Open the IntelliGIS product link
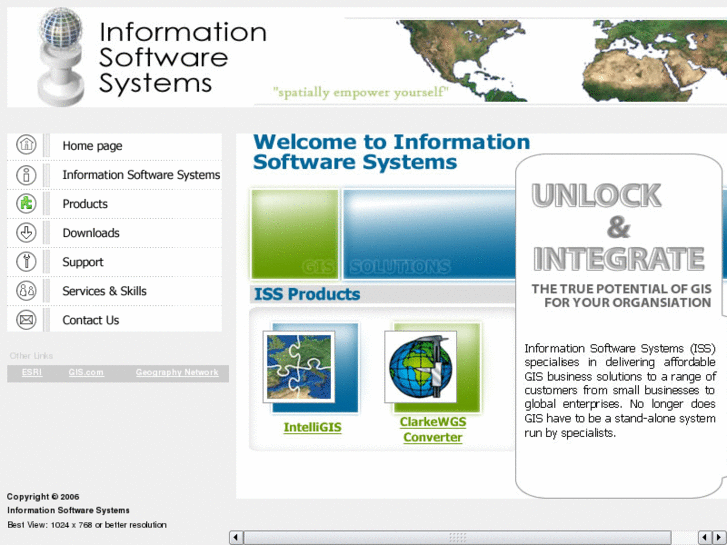 point(312,427)
